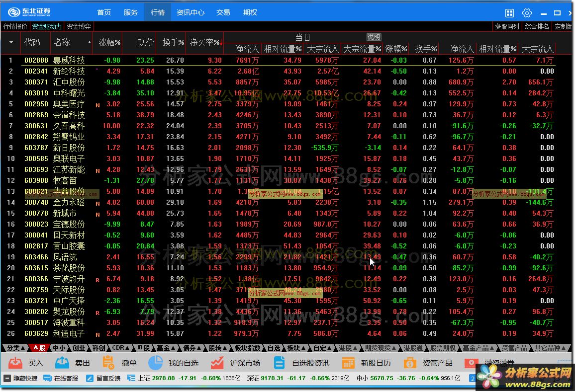Open the row-number column dropdown arrow
576x392 pixels.
11,42
